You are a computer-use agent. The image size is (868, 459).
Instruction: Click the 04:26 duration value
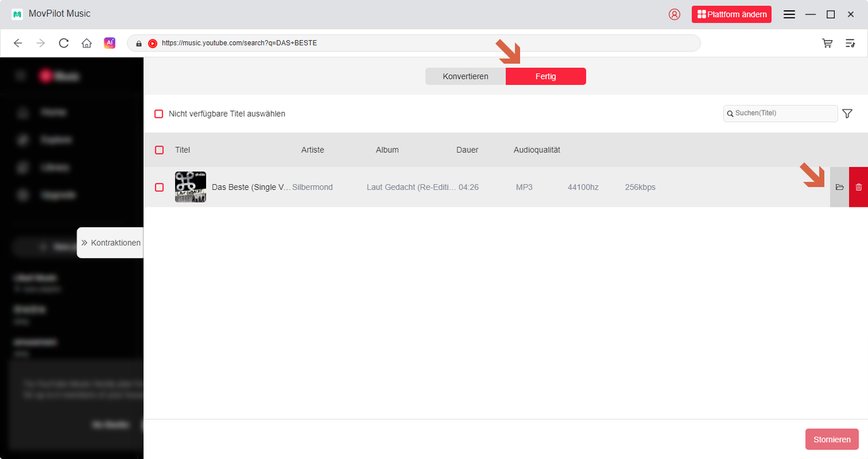point(469,187)
